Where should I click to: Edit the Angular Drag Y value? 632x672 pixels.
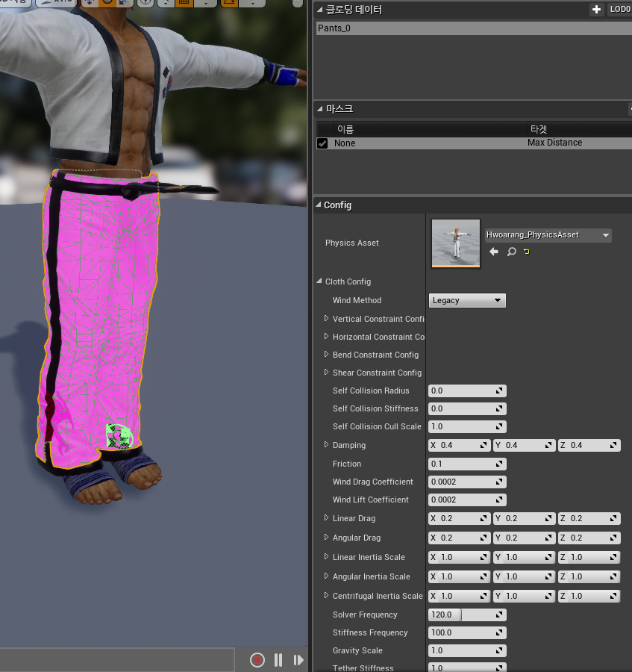[x=524, y=538]
